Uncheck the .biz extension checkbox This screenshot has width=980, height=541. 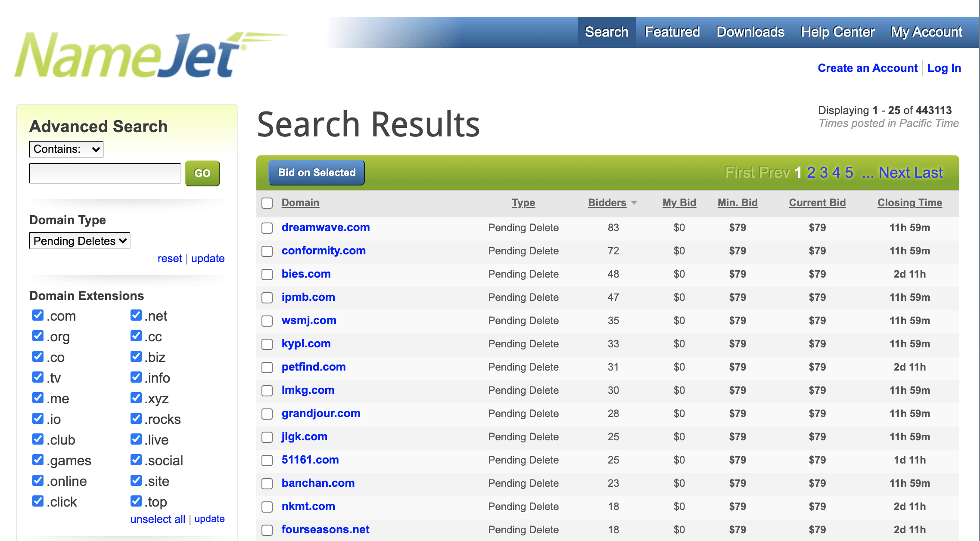[x=136, y=356]
